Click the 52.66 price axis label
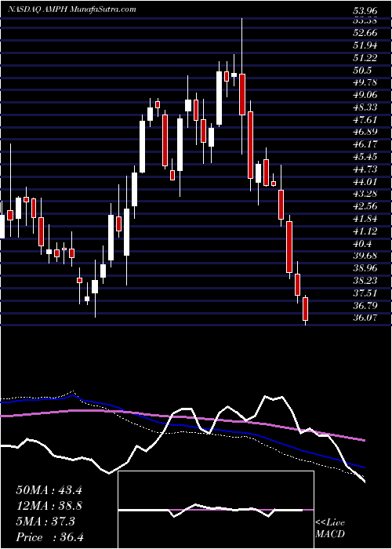The height and width of the screenshot is (549, 392). click(365, 33)
